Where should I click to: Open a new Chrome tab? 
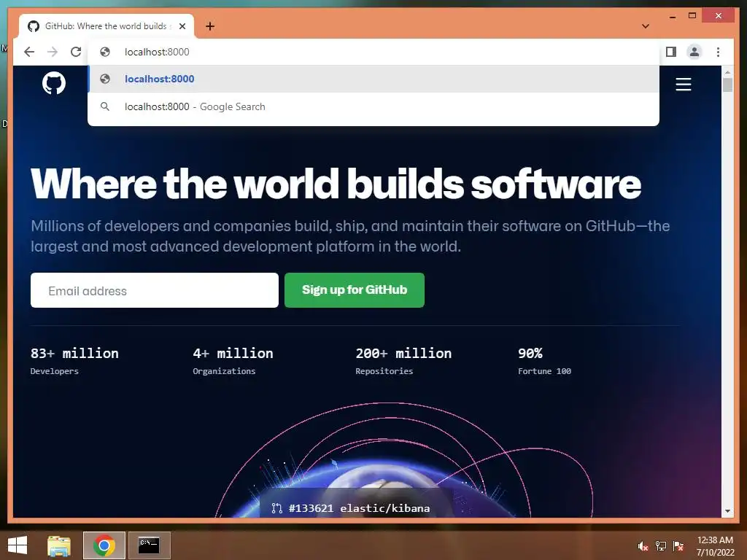coord(210,26)
